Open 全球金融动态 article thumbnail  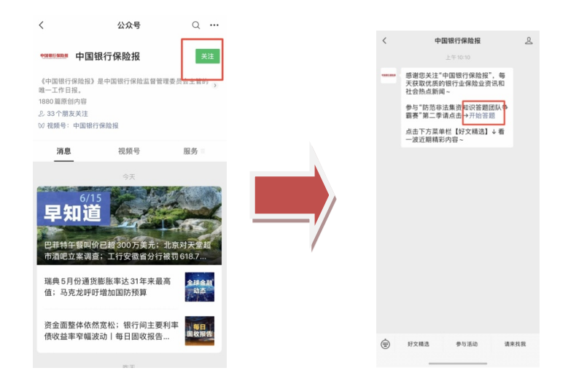(200, 286)
